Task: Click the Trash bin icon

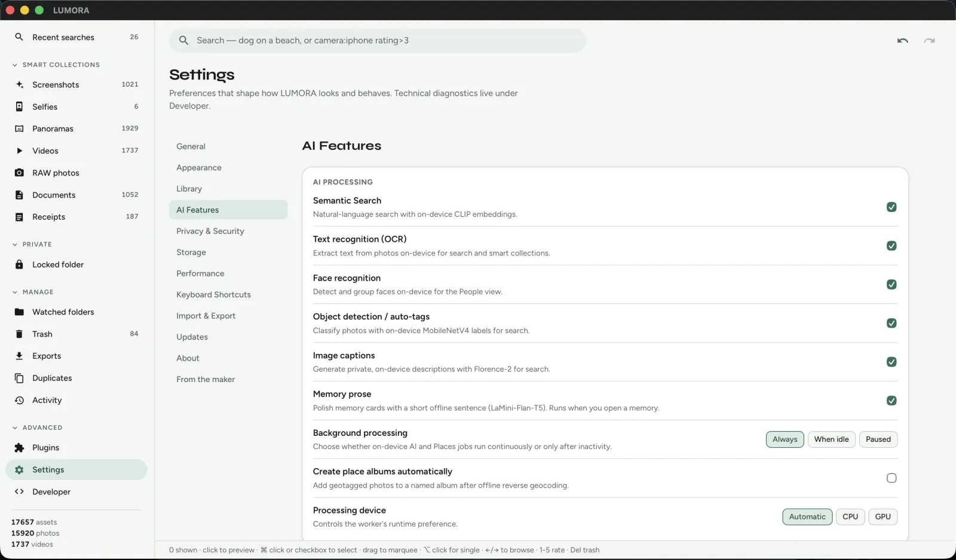Action: (x=19, y=334)
